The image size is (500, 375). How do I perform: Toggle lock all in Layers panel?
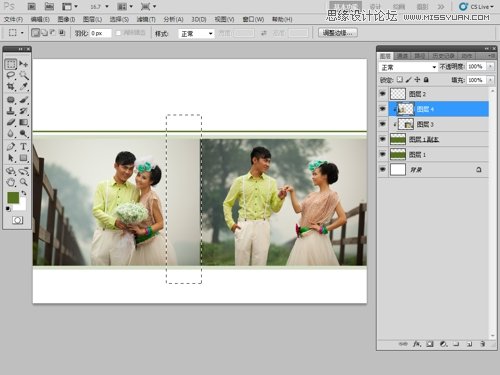(426, 80)
